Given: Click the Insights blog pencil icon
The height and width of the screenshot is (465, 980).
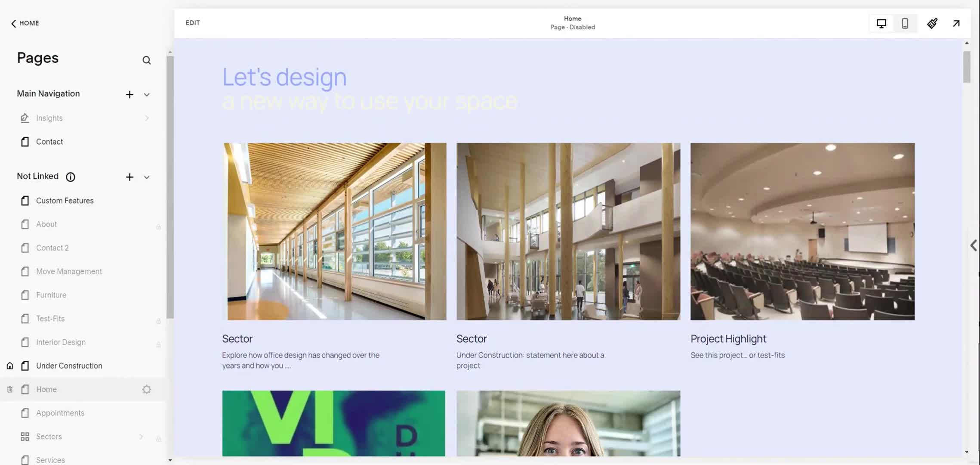Looking at the screenshot, I should 25,118.
